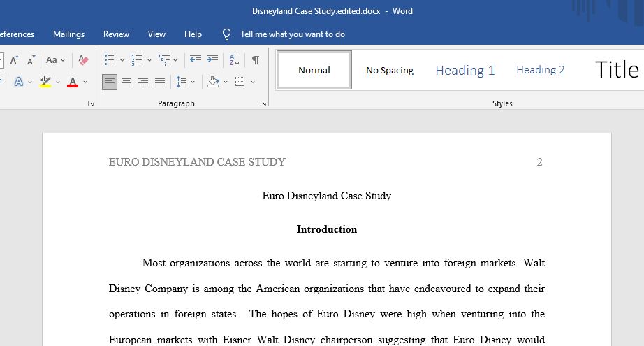Click 'Disney Company' in the second body line
The image size is (644, 346).
coord(148,289)
